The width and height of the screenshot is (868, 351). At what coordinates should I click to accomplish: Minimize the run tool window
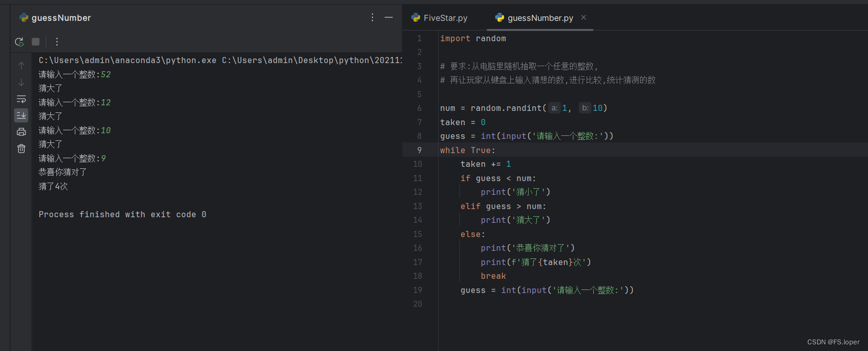389,17
